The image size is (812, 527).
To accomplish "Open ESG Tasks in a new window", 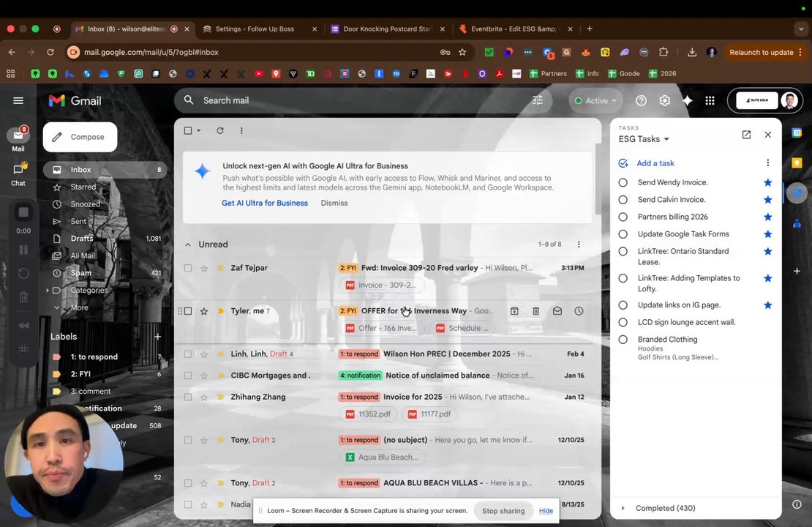I will (x=746, y=135).
